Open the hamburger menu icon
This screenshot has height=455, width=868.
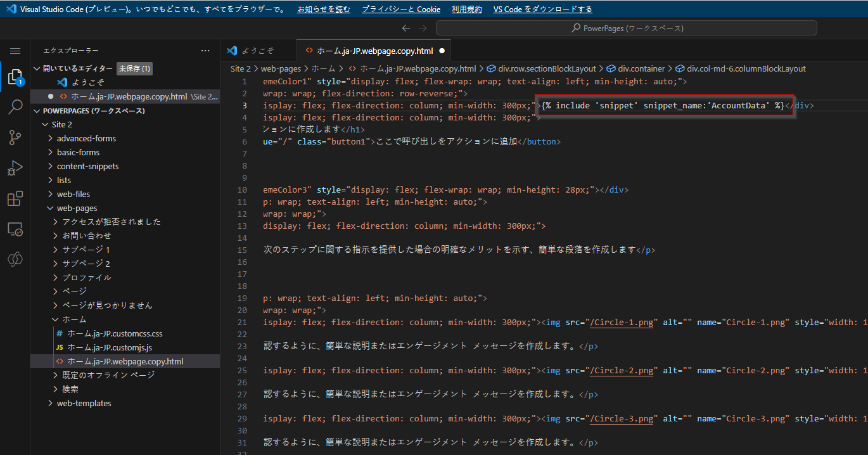coord(15,51)
